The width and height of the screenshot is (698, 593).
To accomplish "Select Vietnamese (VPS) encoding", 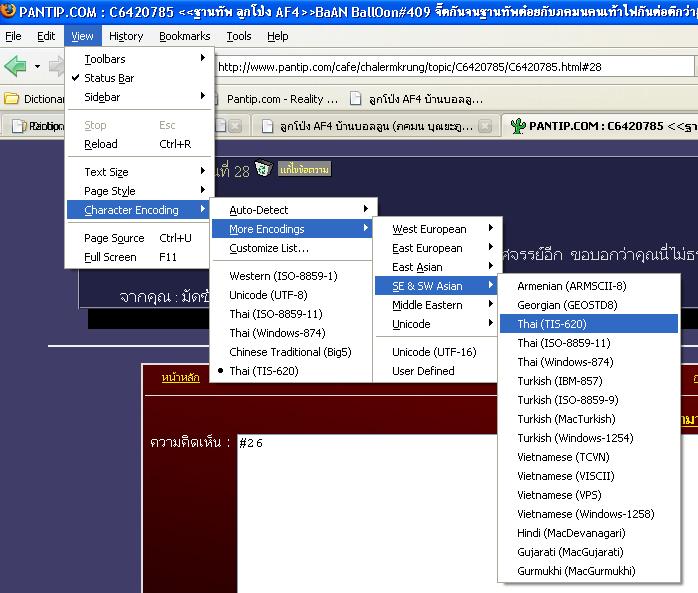I will [x=589, y=495].
